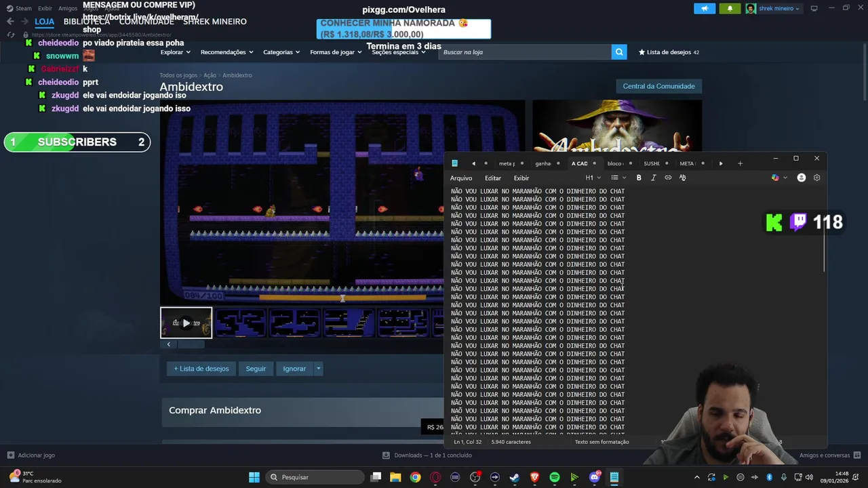Open Lista de desejos 42 link
This screenshot has width=868, height=488.
tap(669, 52)
